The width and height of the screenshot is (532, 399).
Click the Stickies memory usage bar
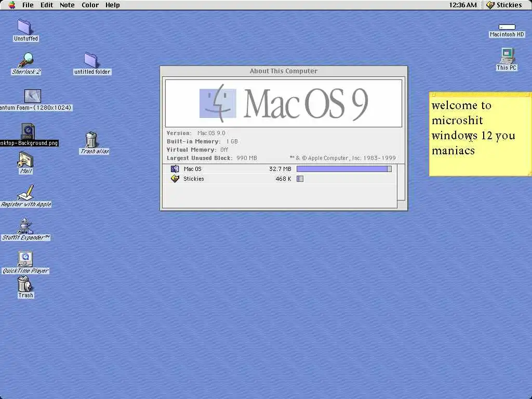[300, 179]
